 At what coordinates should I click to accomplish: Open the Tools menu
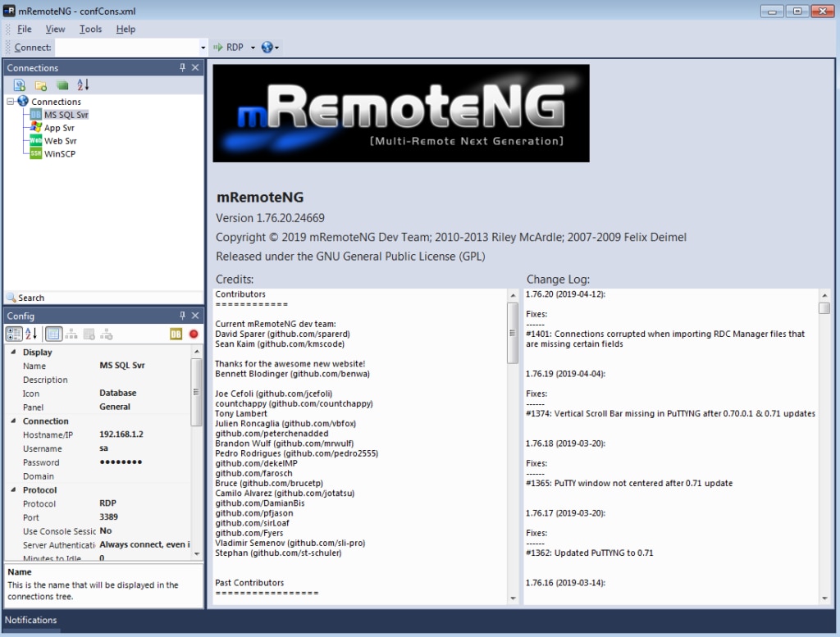tap(90, 29)
